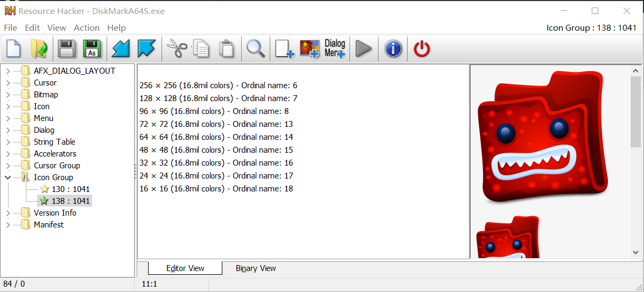Click the '72 × 72' ordinal name 13 line
The image size is (644, 292).
(x=216, y=124)
